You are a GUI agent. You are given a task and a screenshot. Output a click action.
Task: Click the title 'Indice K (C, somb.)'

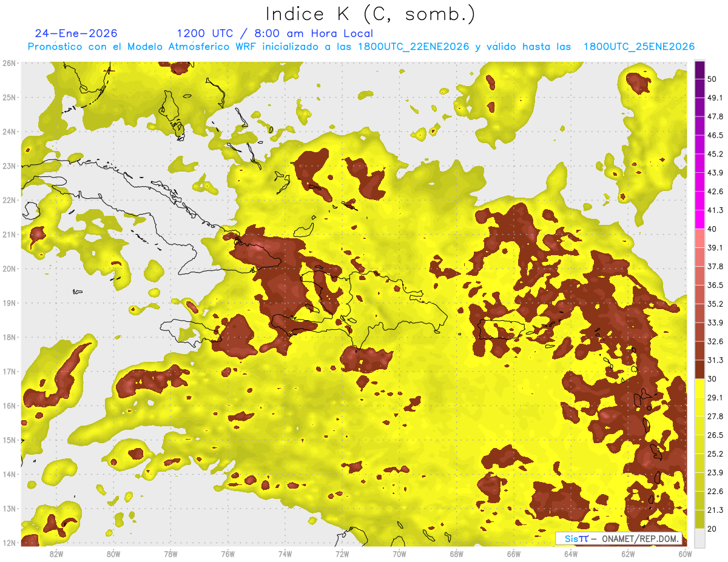coord(370,15)
